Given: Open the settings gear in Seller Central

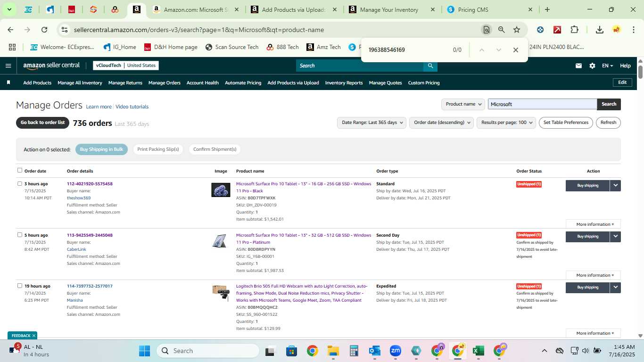Looking at the screenshot, I should (592, 66).
